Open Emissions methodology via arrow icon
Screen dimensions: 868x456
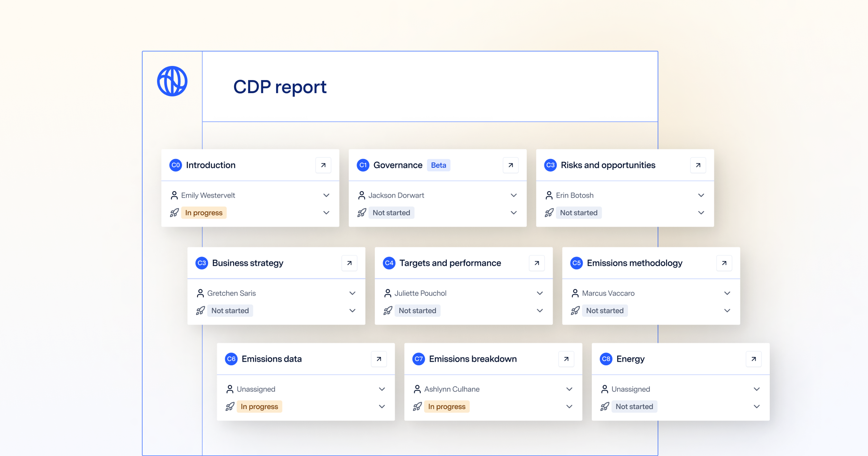(724, 263)
